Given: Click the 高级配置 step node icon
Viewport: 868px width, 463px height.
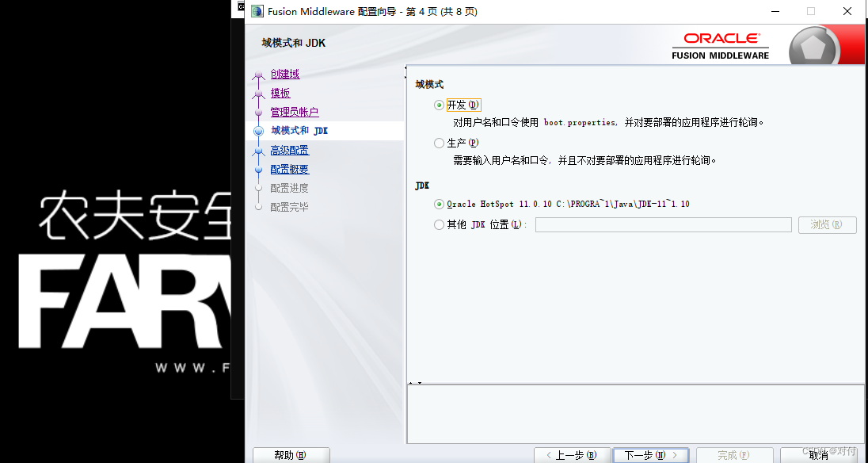Looking at the screenshot, I should coord(258,151).
